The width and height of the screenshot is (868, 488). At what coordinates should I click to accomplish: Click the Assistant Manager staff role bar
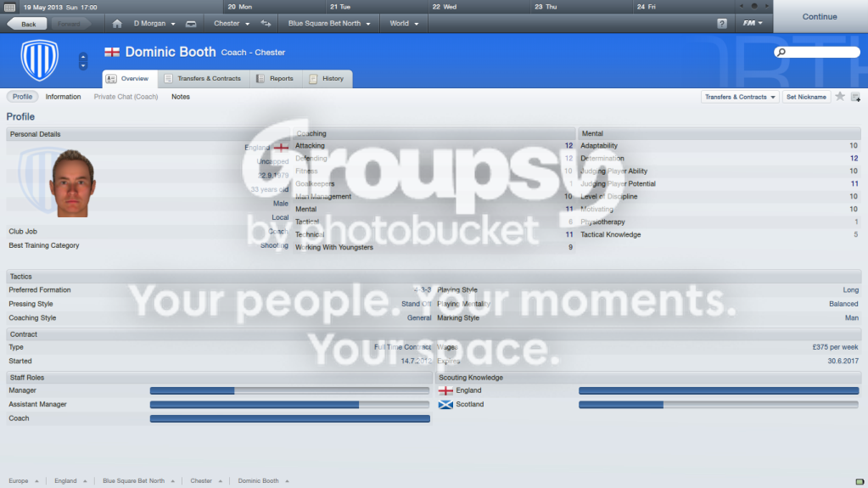tap(289, 405)
